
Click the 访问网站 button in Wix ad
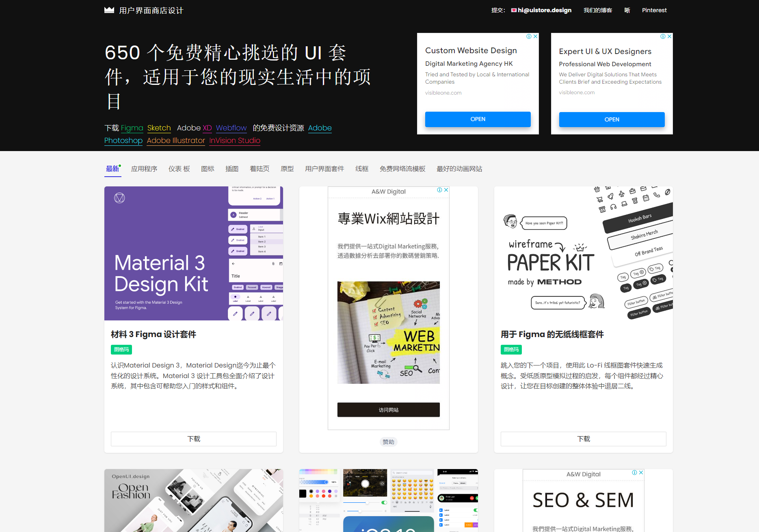389,410
